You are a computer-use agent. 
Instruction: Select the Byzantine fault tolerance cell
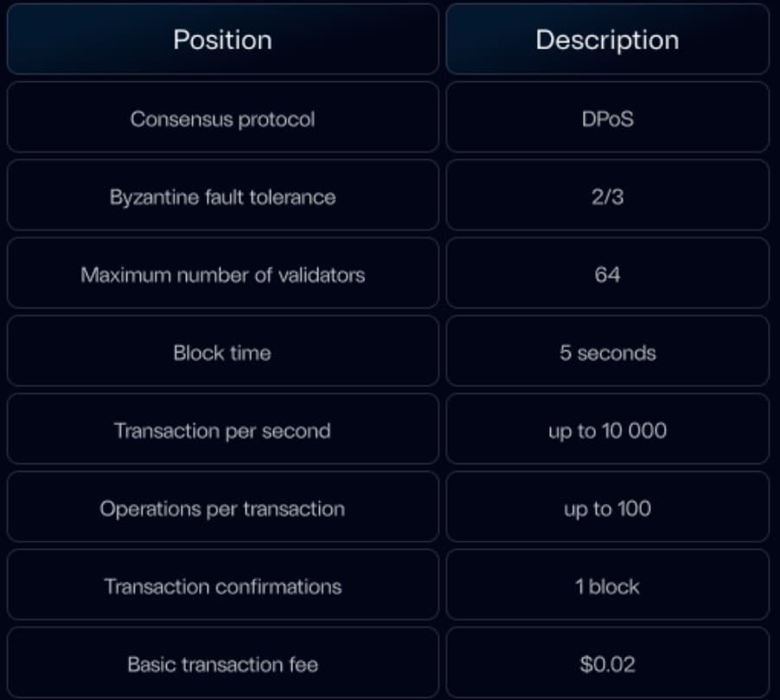click(x=222, y=196)
